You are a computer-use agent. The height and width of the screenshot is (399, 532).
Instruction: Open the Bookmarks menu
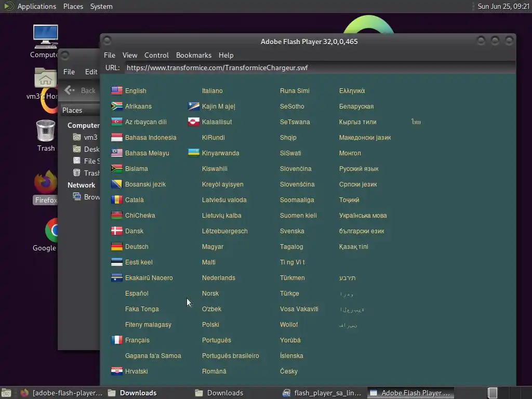click(x=194, y=55)
